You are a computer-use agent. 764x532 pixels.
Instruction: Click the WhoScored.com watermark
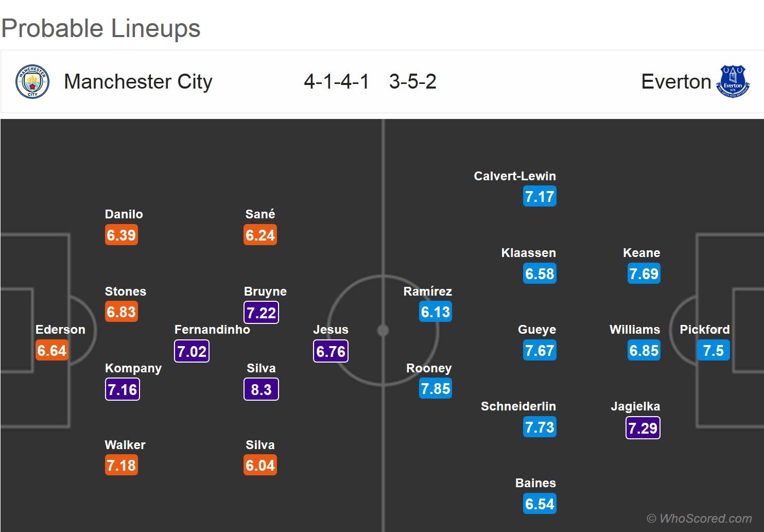click(699, 519)
